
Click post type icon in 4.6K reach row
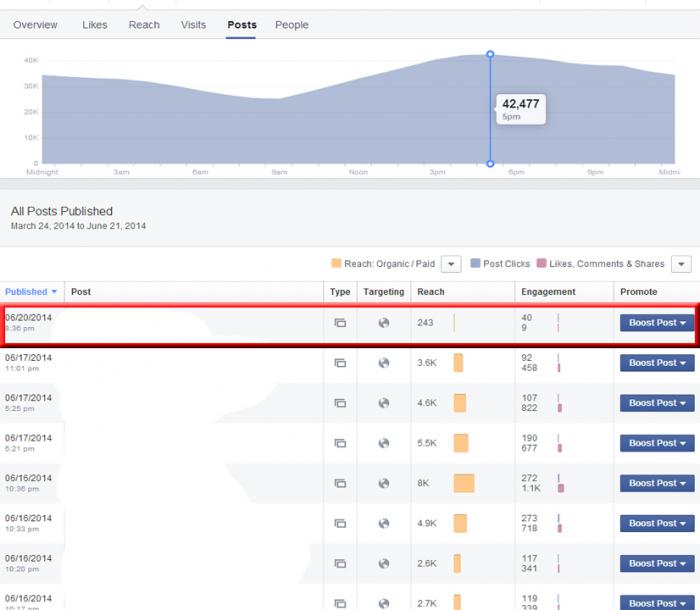pos(340,403)
